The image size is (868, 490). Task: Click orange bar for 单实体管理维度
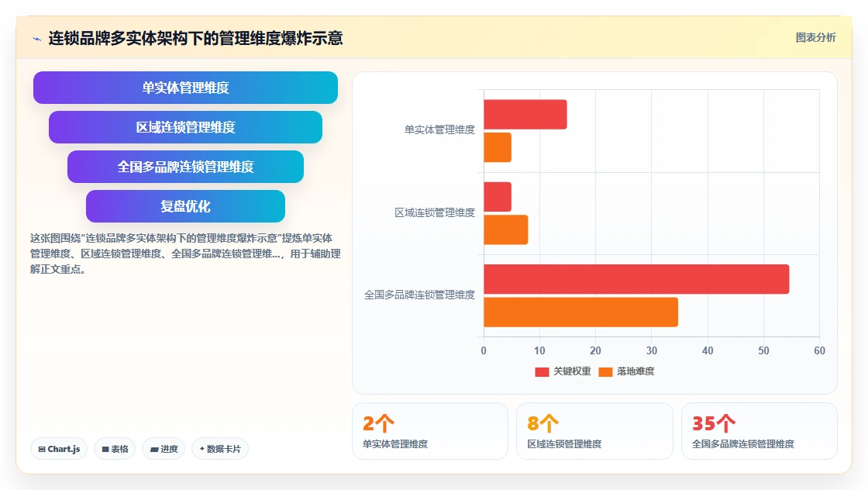coord(498,147)
